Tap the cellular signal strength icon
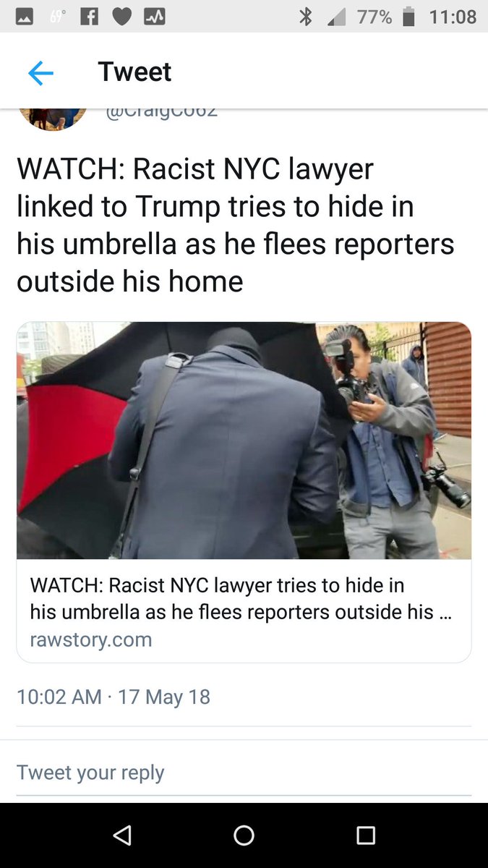This screenshot has height=868, width=488. [x=336, y=17]
